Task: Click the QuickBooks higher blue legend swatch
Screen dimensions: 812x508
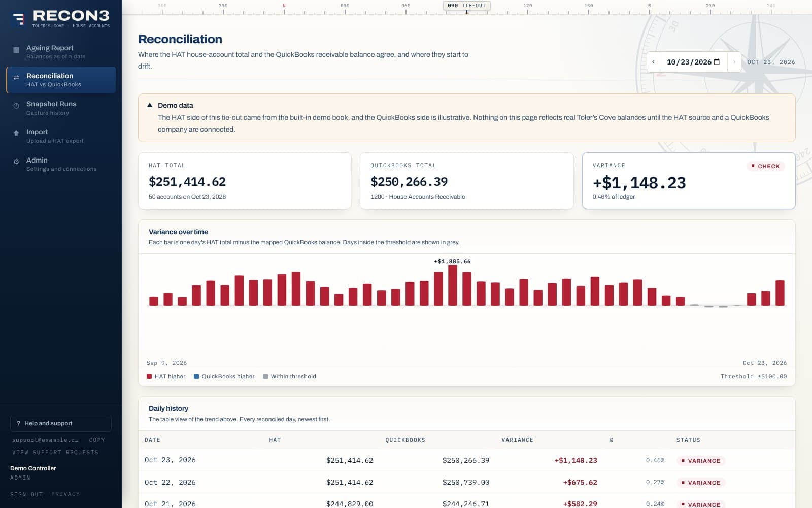Action: point(196,376)
